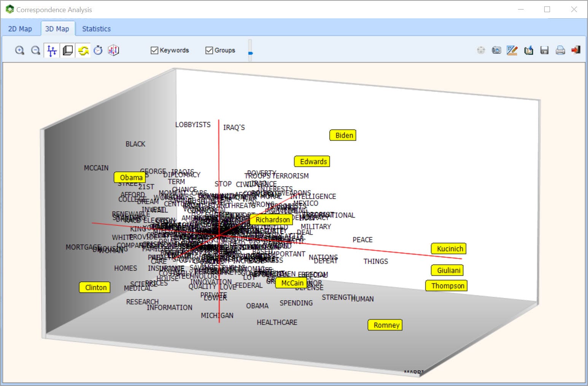Image resolution: width=588 pixels, height=386 pixels.
Task: Uncheck the Groups checkbox
Action: 209,50
